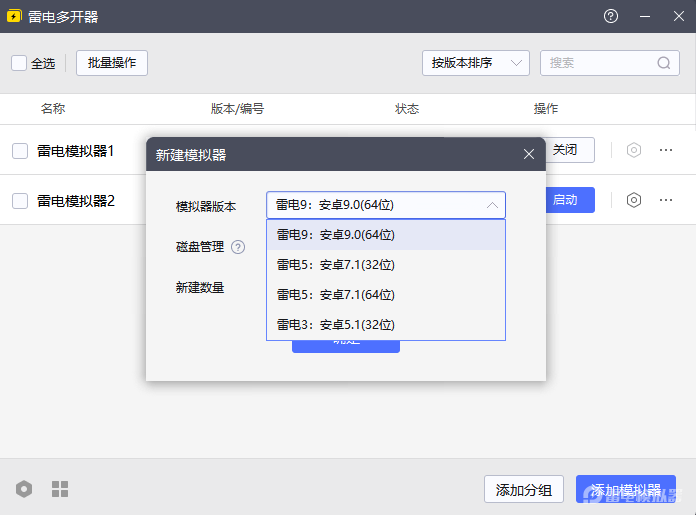Open more options menu for 雷电模拟器1
696x515 pixels.
[x=666, y=150]
